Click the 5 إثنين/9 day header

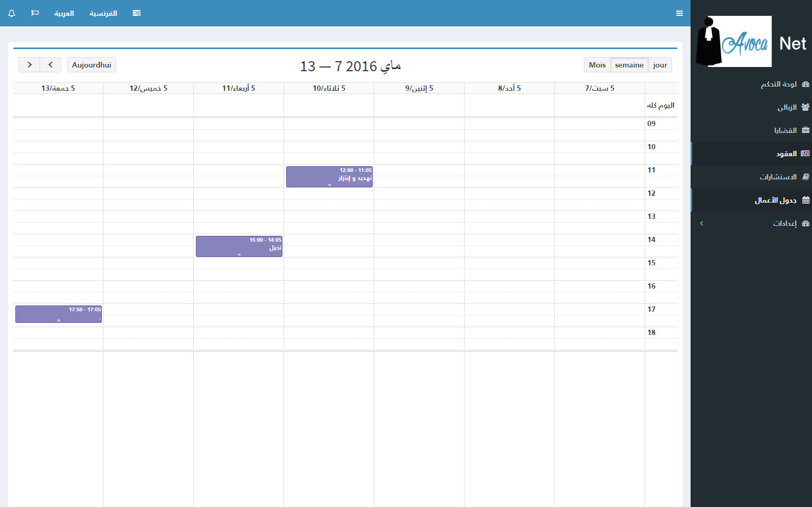pos(419,88)
